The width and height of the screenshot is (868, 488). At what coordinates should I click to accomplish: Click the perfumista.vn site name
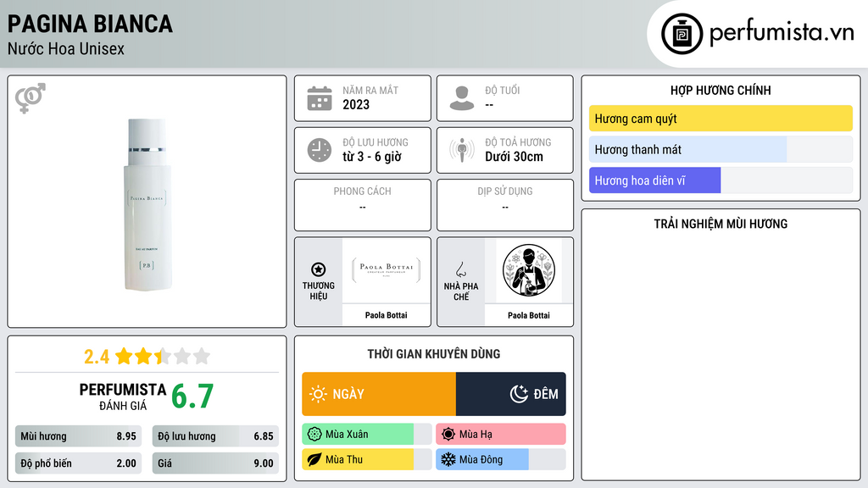point(782,33)
